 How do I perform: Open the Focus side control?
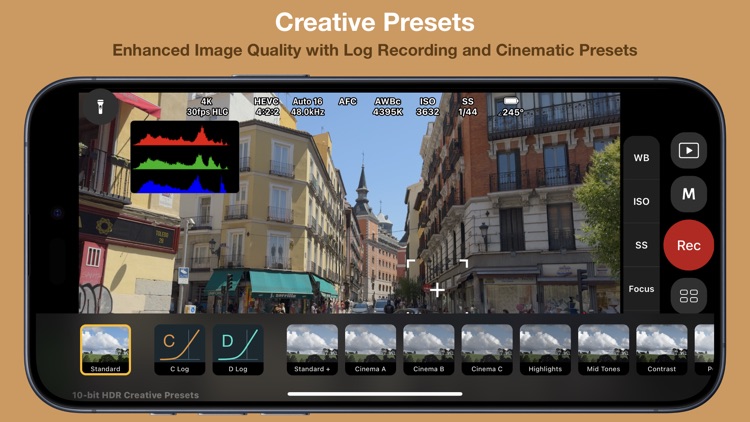click(641, 289)
